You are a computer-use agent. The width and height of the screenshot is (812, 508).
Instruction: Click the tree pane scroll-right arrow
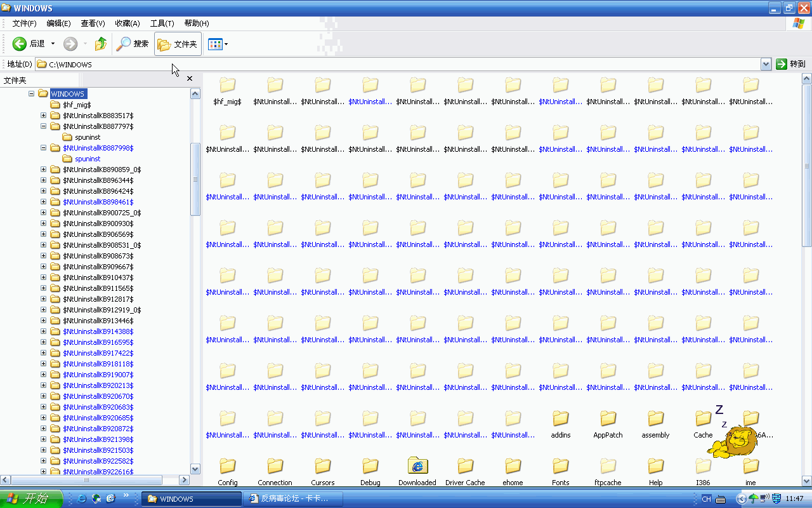coord(185,480)
